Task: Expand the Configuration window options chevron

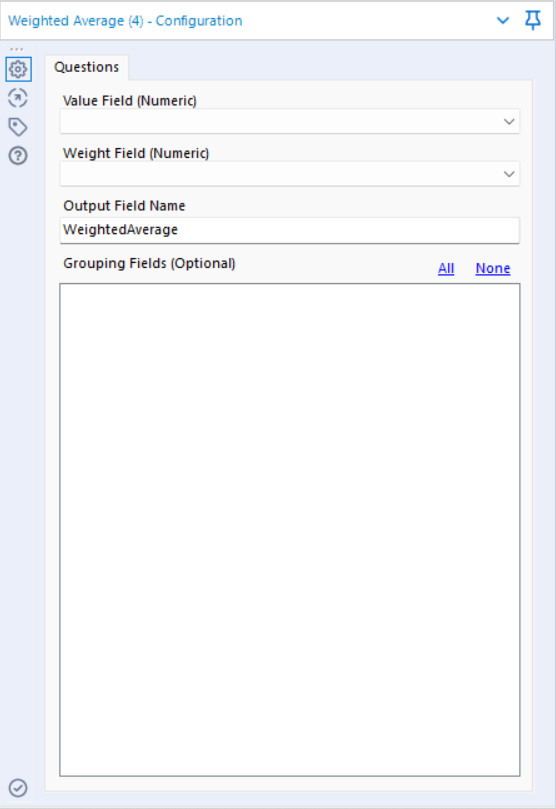Action: 503,21
